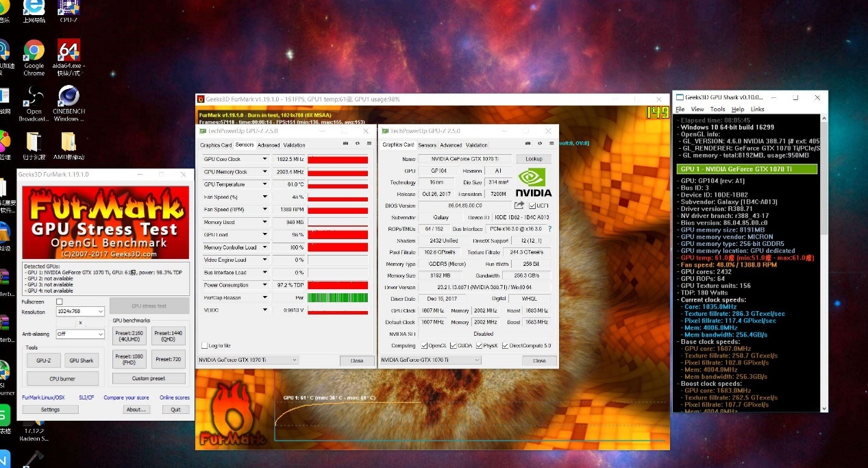Open the Online scores link
This screenshot has height=468, width=868.
click(x=175, y=397)
